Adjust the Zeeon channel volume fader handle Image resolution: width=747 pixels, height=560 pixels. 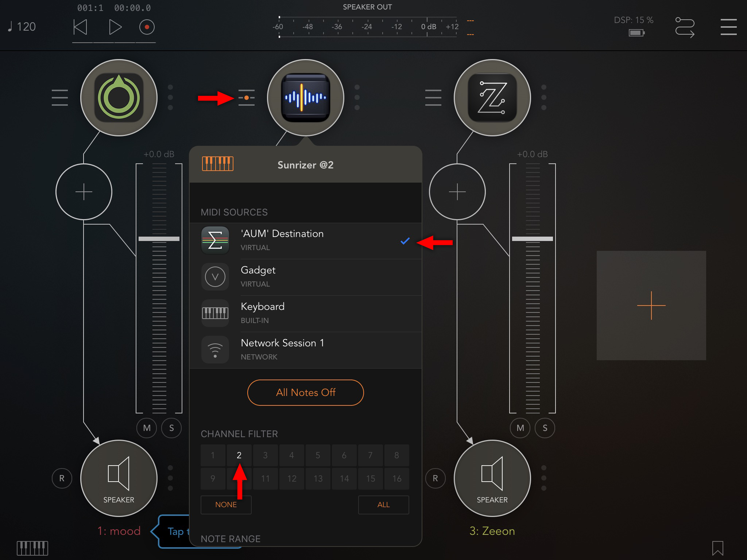[533, 239]
